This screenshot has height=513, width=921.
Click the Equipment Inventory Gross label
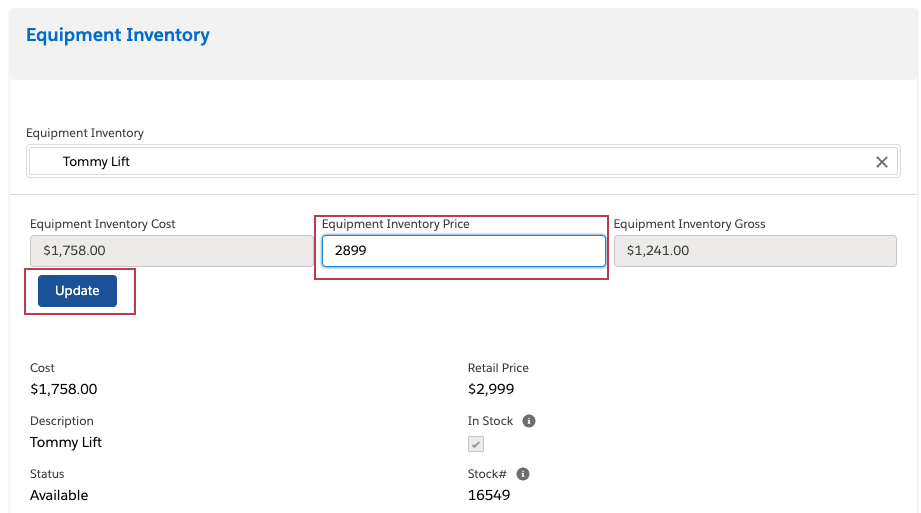tap(690, 224)
